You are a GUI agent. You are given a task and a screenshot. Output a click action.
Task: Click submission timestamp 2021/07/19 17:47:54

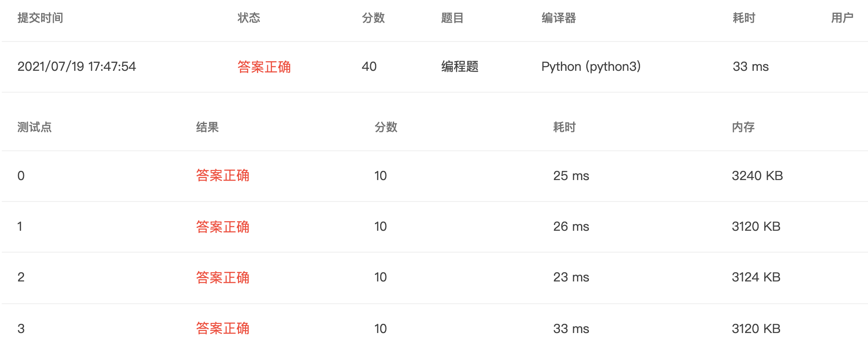click(x=77, y=66)
